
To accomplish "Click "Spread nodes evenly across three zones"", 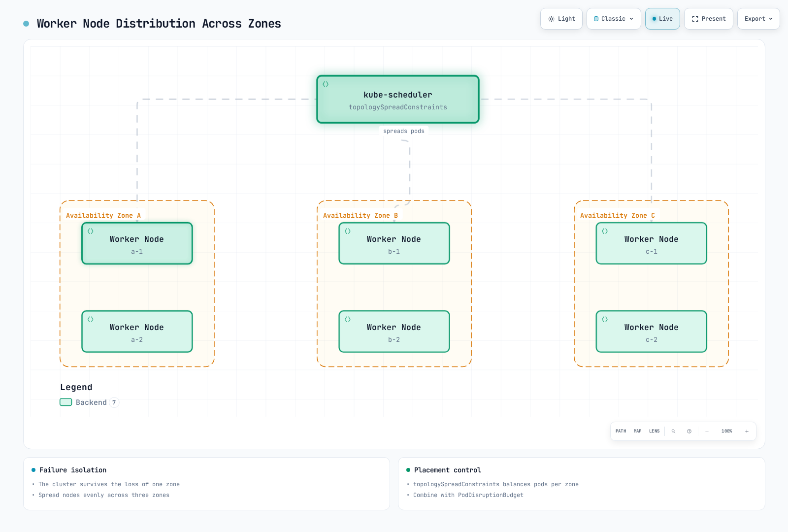I will [x=104, y=495].
